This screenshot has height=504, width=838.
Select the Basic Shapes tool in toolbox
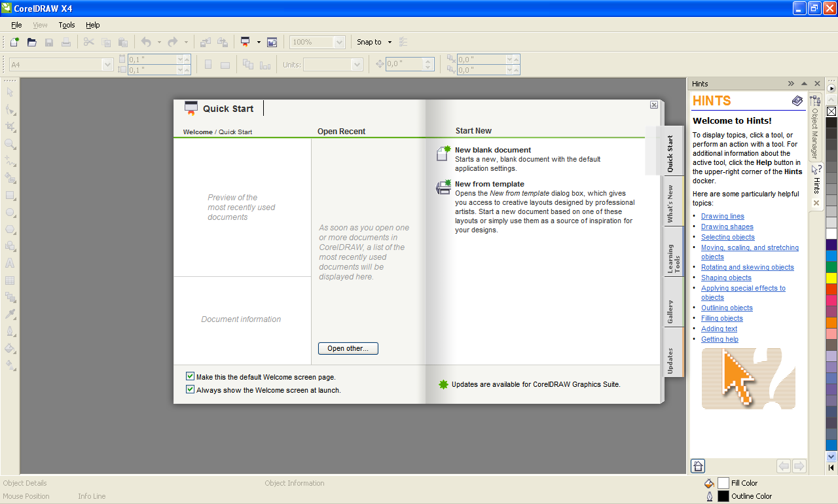[x=10, y=246]
